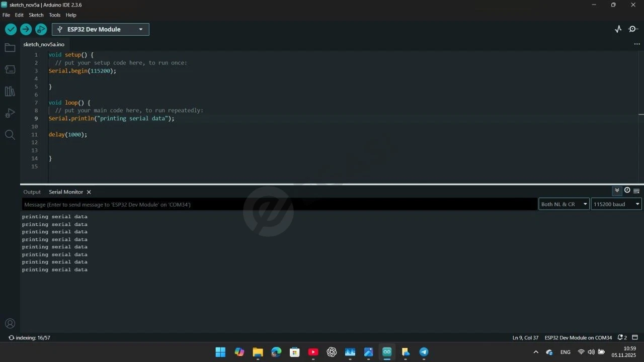Upload sketch using the arrow button
Image resolution: width=644 pixels, height=362 pixels.
26,29
